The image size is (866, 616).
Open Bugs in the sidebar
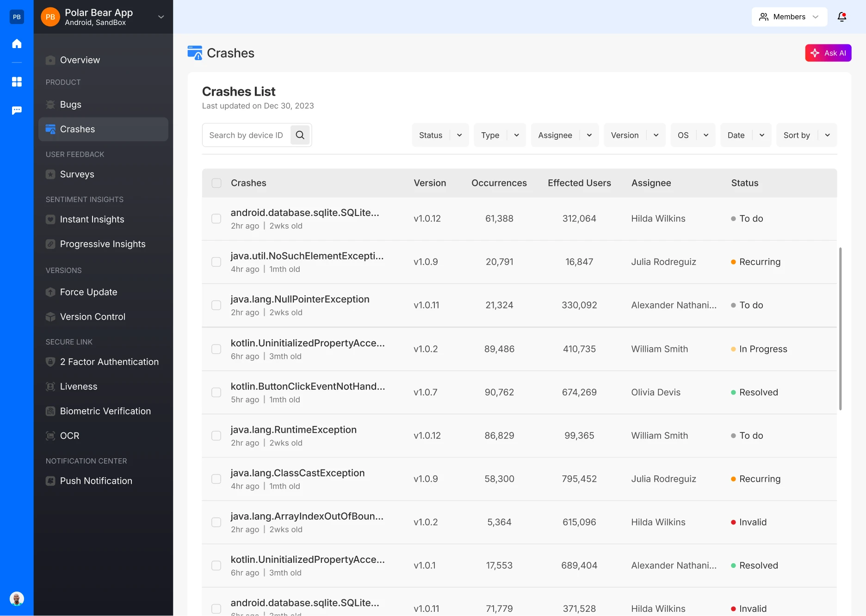click(71, 105)
